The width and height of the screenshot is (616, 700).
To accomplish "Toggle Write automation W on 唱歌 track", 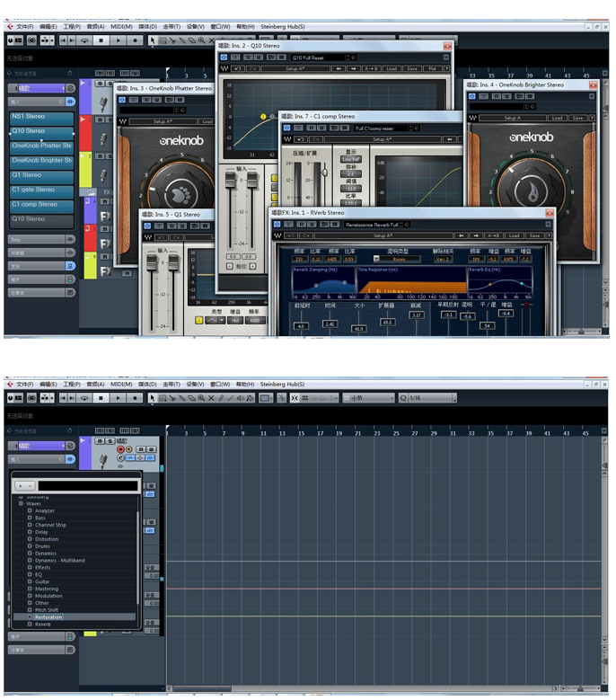I will [151, 449].
